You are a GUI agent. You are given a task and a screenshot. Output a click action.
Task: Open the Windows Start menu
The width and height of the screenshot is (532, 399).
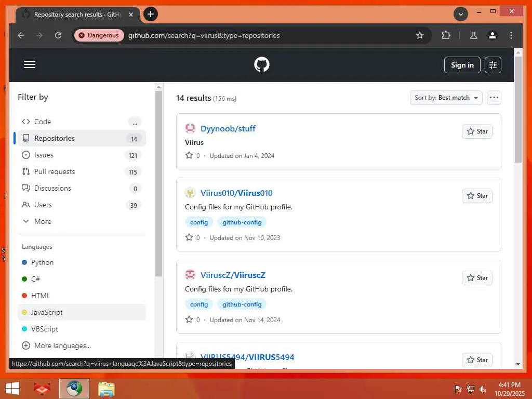pyautogui.click(x=12, y=389)
